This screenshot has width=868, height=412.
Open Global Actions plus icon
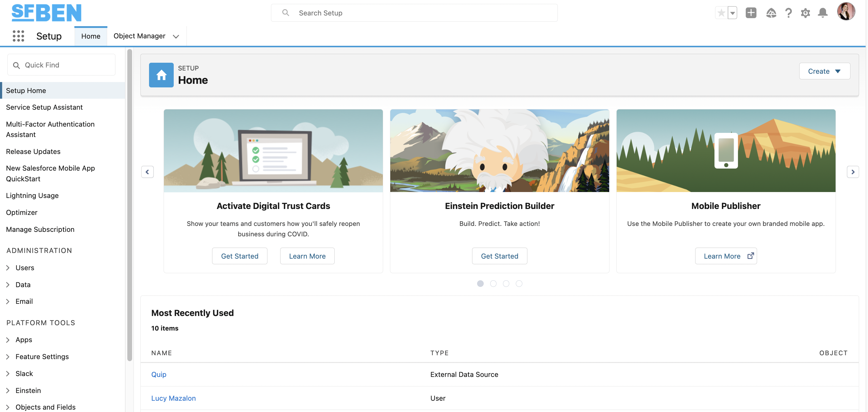click(751, 13)
